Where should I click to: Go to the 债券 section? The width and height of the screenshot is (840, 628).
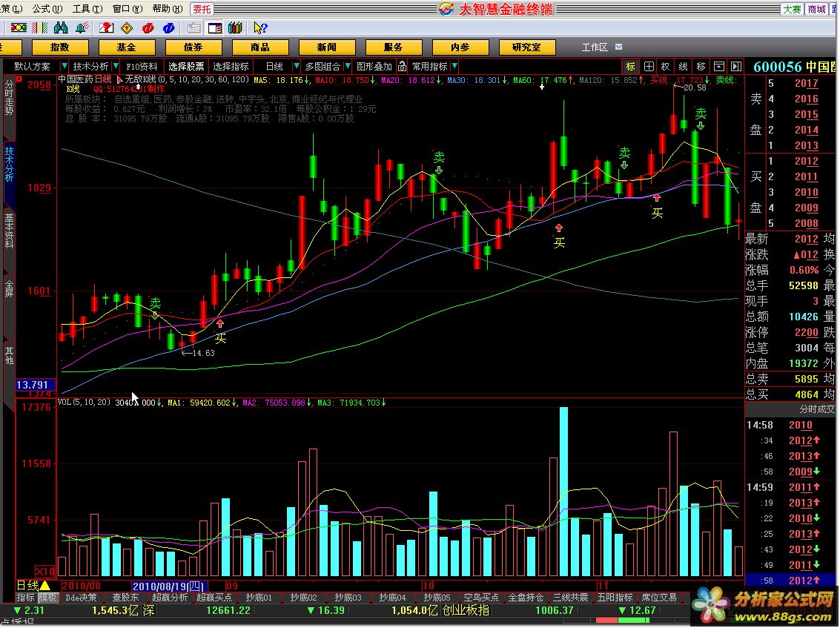point(193,47)
